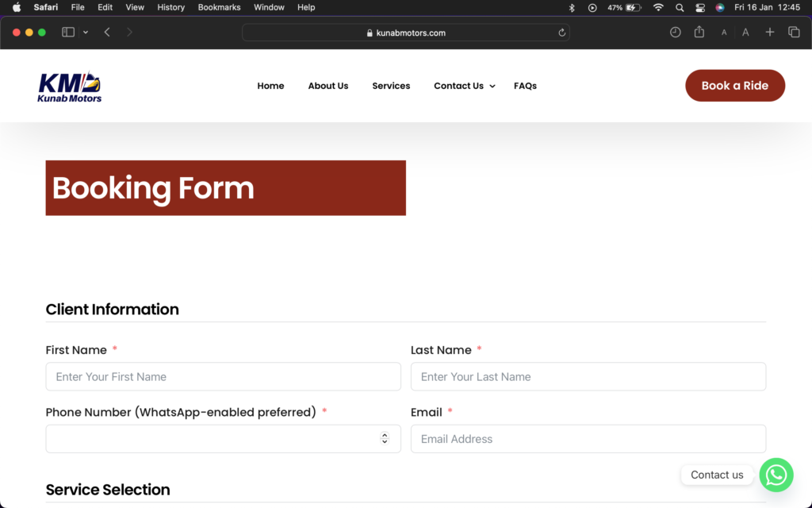Go back with the back arrow
Screen dimensions: 812x508
(x=107, y=33)
